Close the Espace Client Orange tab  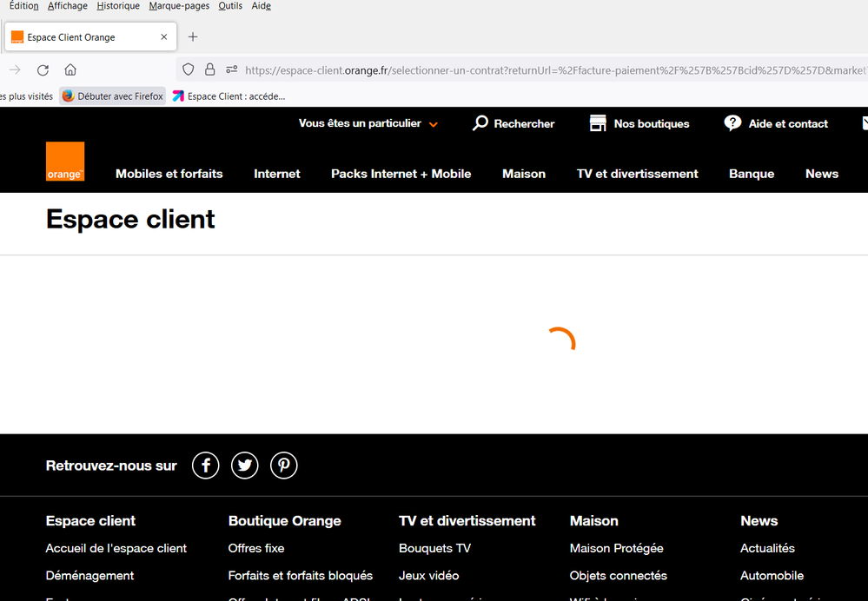[x=164, y=37]
